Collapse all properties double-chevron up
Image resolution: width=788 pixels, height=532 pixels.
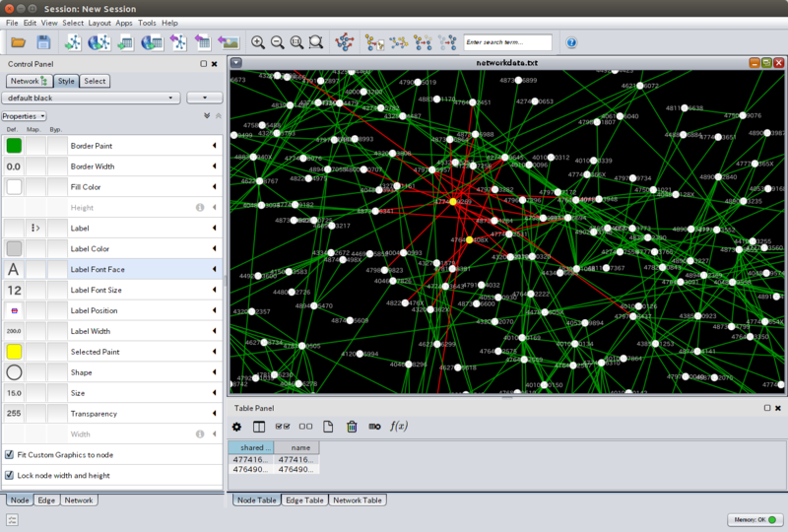pos(218,115)
